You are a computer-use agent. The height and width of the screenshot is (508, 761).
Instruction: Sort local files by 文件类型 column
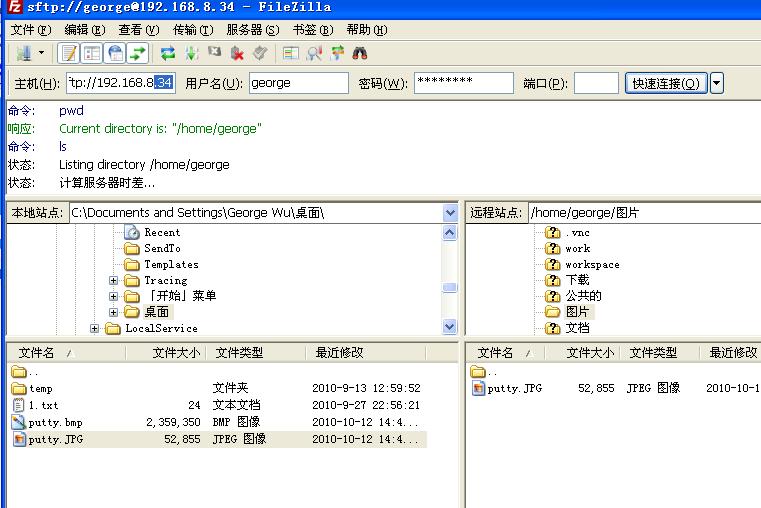coord(256,353)
